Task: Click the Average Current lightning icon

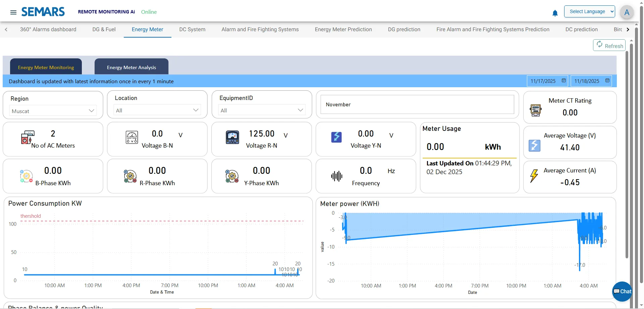Action: pos(534,175)
